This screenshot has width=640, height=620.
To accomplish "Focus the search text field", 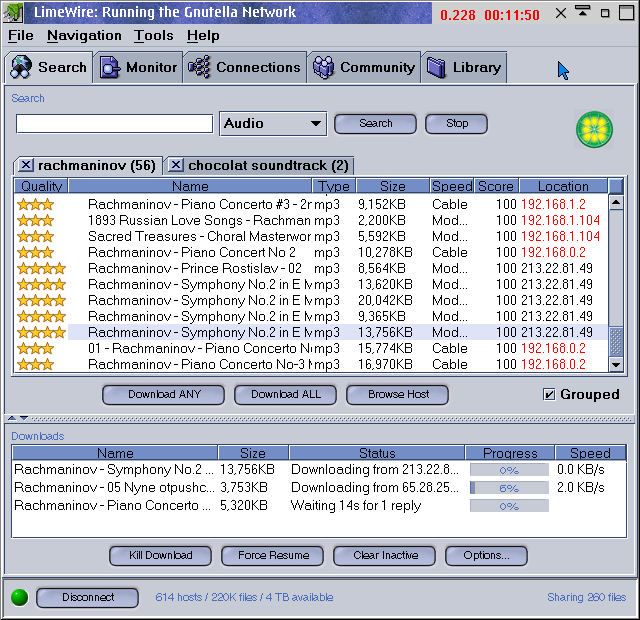I will point(114,124).
